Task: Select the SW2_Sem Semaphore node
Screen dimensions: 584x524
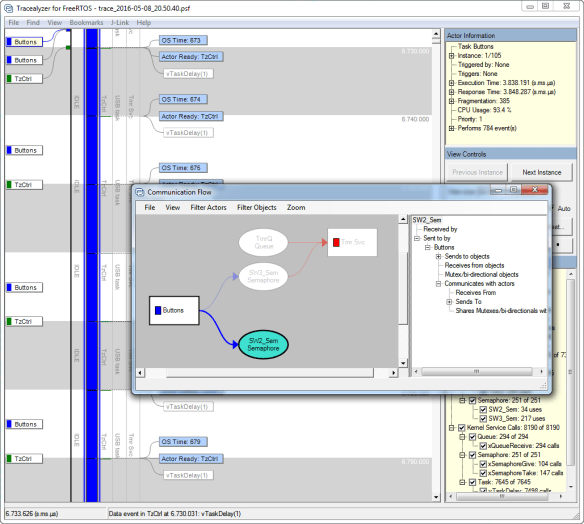Action: [263, 344]
